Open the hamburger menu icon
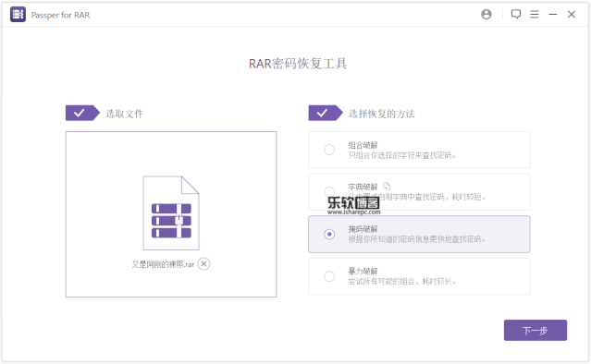591x364 pixels. pos(534,14)
